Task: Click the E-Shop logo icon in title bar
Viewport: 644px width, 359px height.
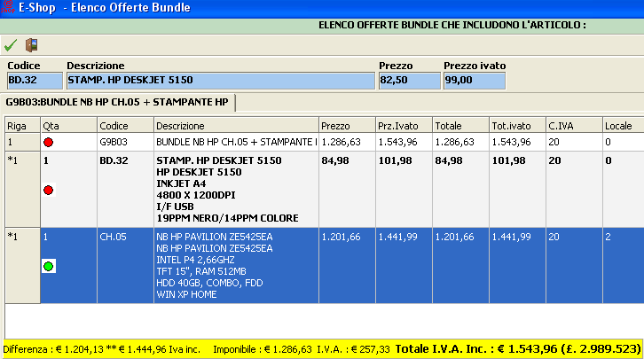Action: [x=7, y=7]
